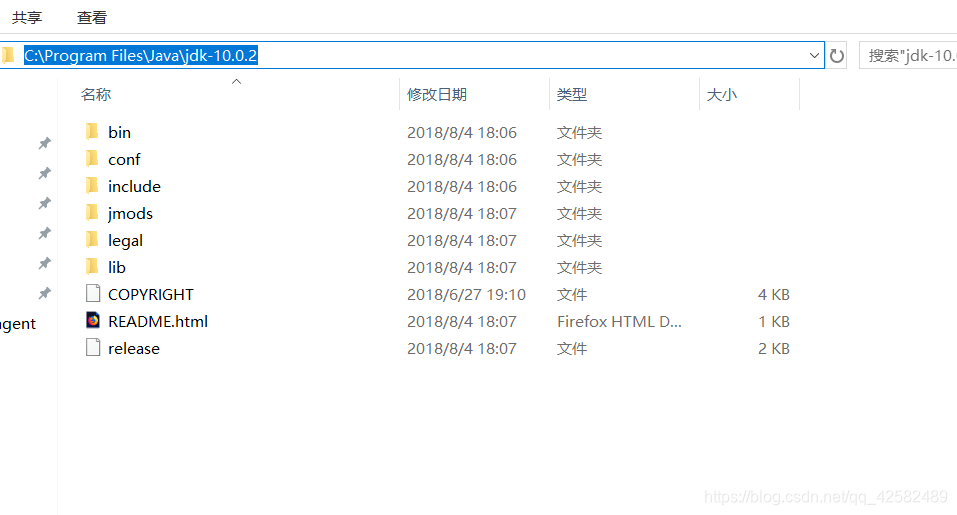Viewport: 957px width, 515px height.
Task: Select the conf folder name
Action: pyautogui.click(x=125, y=159)
